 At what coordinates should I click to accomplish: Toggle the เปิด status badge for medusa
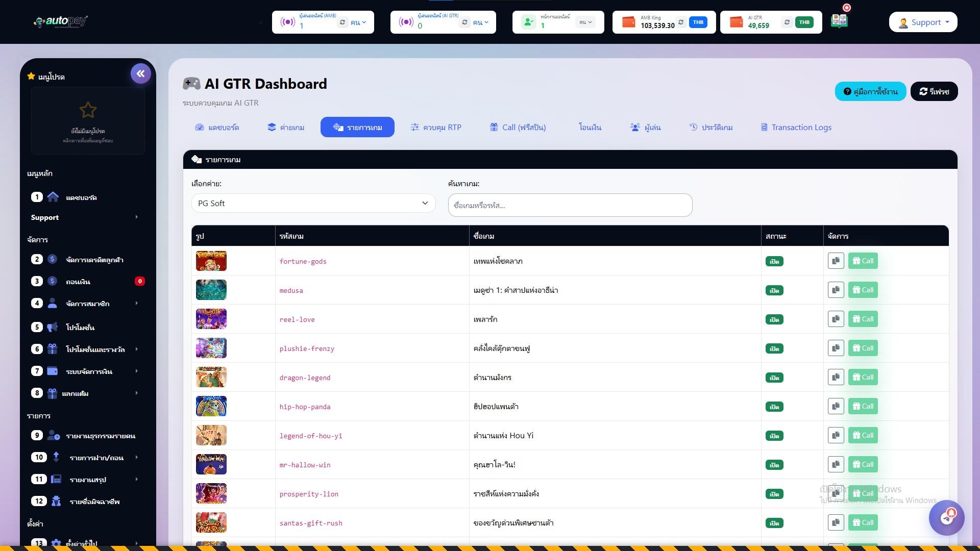[774, 290]
